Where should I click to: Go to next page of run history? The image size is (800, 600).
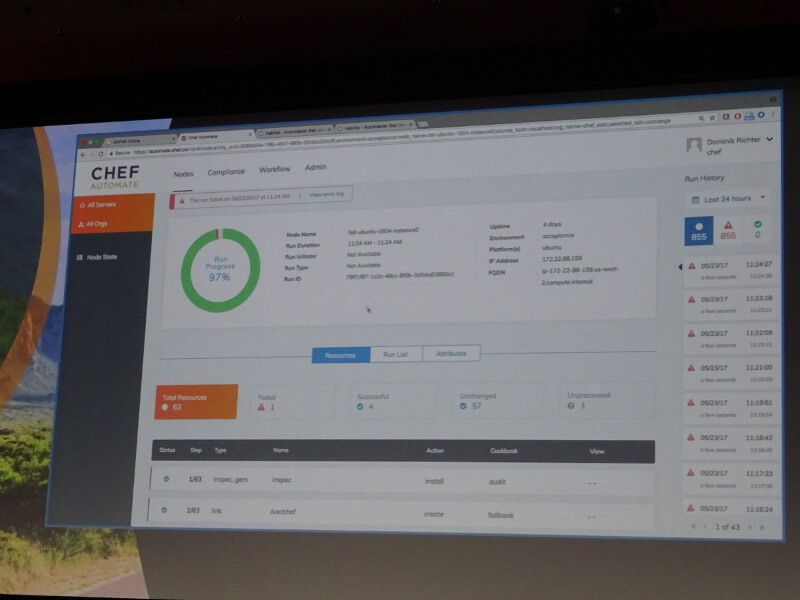pyautogui.click(x=750, y=527)
